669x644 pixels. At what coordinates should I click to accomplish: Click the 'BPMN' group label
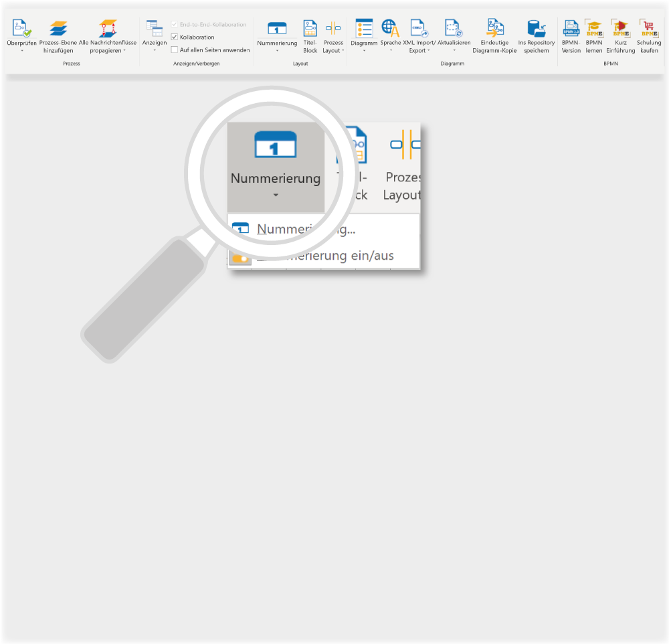point(611,64)
